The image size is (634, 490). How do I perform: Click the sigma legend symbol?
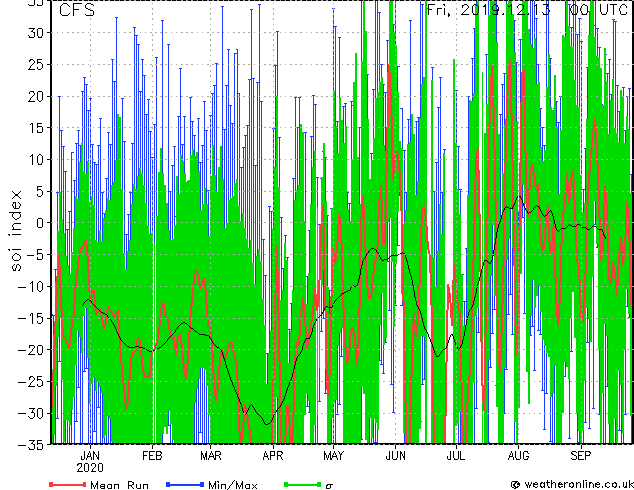tap(329, 486)
